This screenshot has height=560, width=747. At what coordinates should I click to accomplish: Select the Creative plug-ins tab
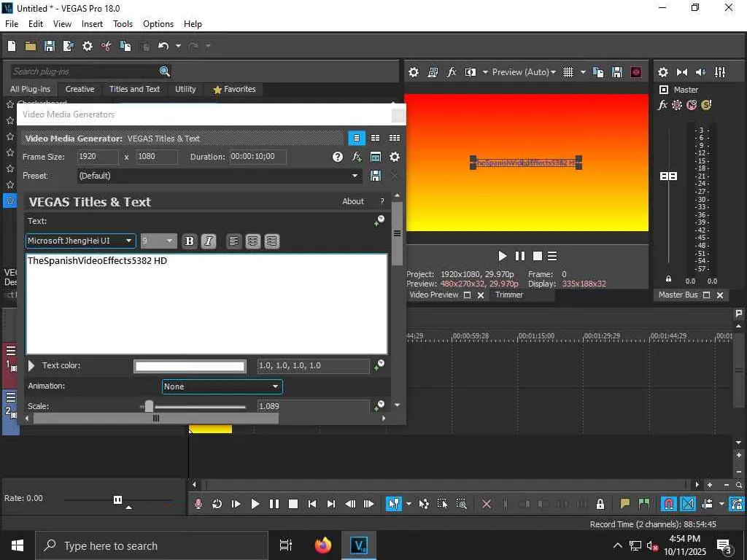tap(80, 89)
